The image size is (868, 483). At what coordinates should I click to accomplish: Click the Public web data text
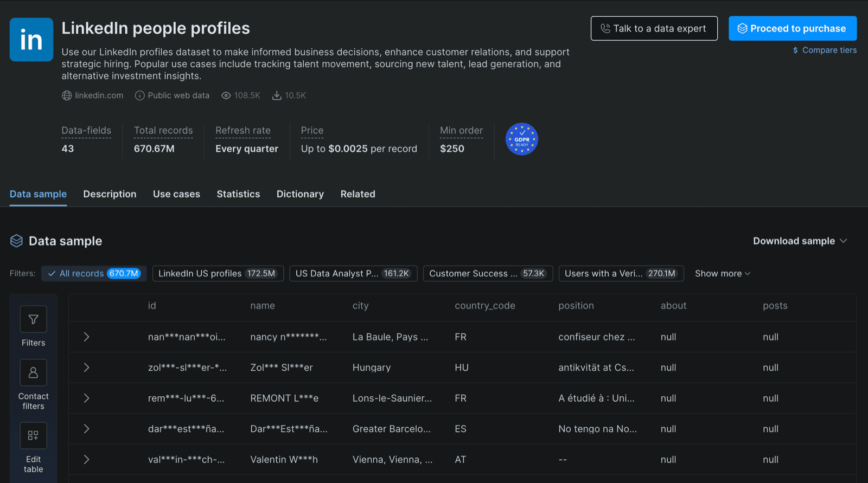point(178,95)
